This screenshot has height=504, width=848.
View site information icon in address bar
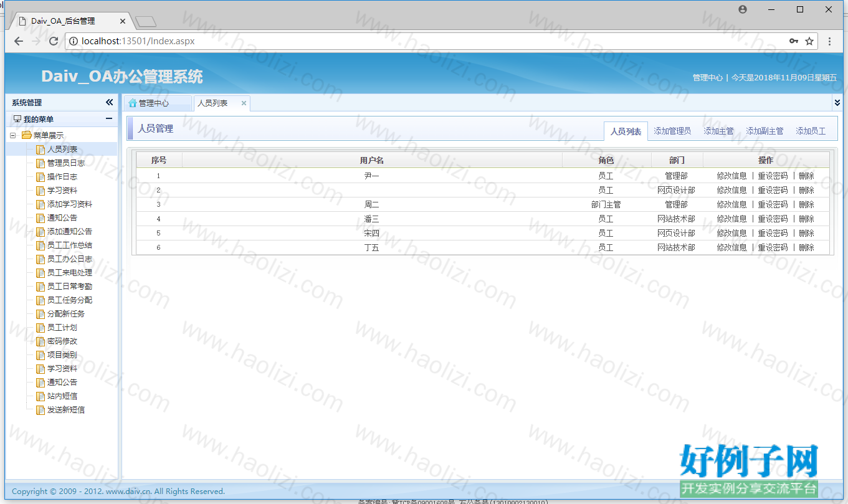[74, 41]
